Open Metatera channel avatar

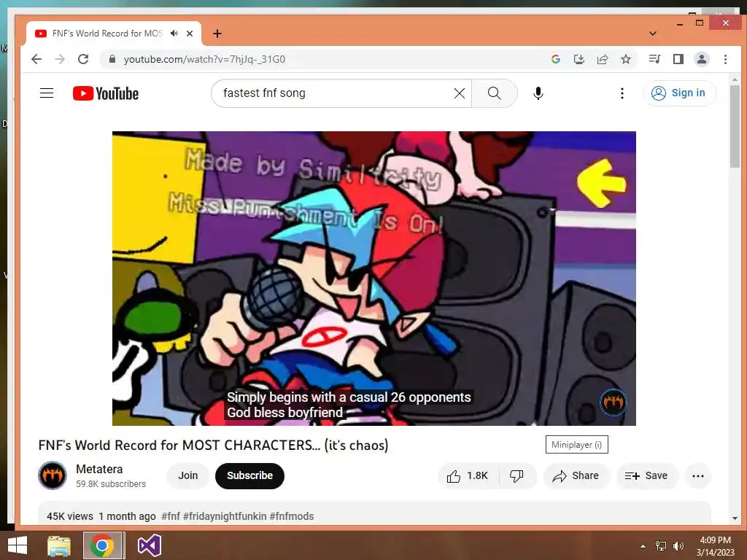53,475
